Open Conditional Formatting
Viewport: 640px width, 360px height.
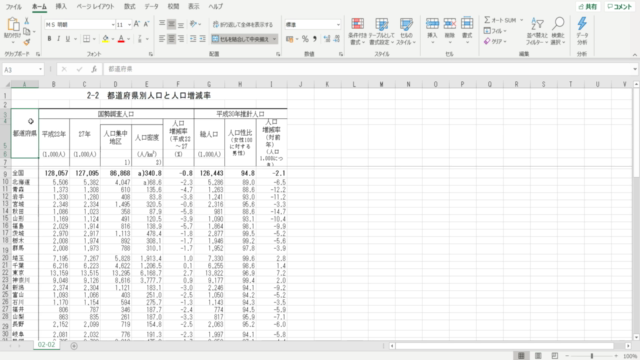point(358,31)
